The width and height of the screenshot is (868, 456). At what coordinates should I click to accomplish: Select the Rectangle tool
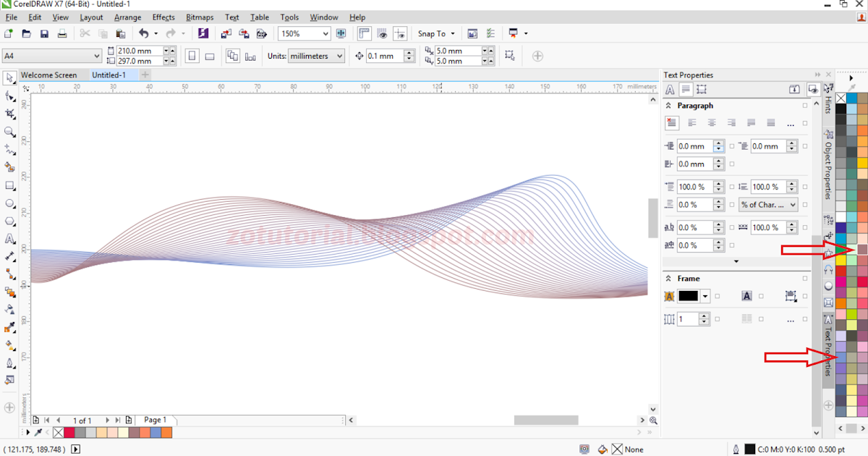[x=10, y=185]
